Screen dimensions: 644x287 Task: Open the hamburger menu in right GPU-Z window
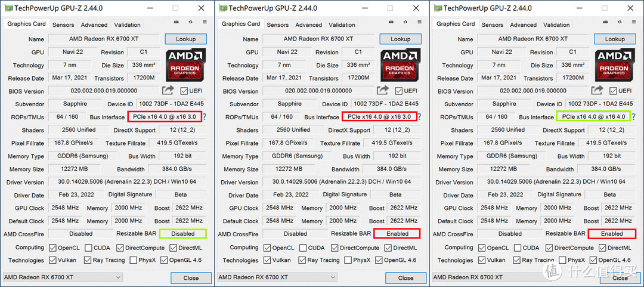[634, 22]
